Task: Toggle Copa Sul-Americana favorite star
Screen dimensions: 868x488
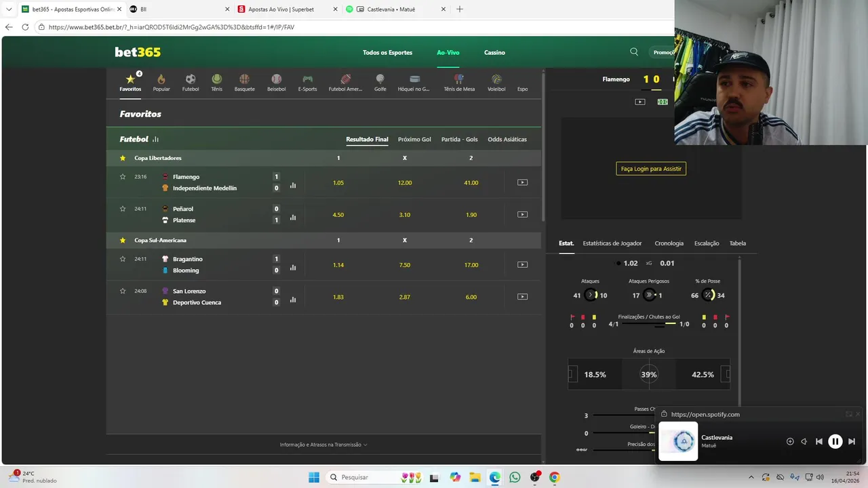Action: coord(123,240)
